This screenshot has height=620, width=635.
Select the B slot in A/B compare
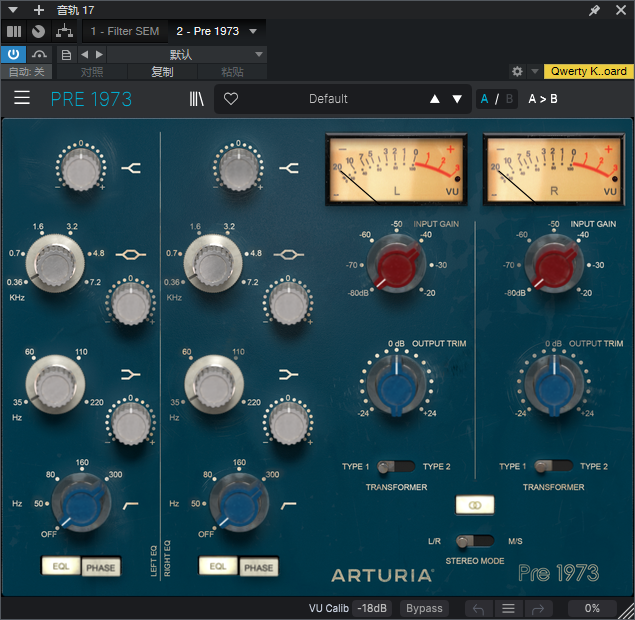click(x=509, y=99)
